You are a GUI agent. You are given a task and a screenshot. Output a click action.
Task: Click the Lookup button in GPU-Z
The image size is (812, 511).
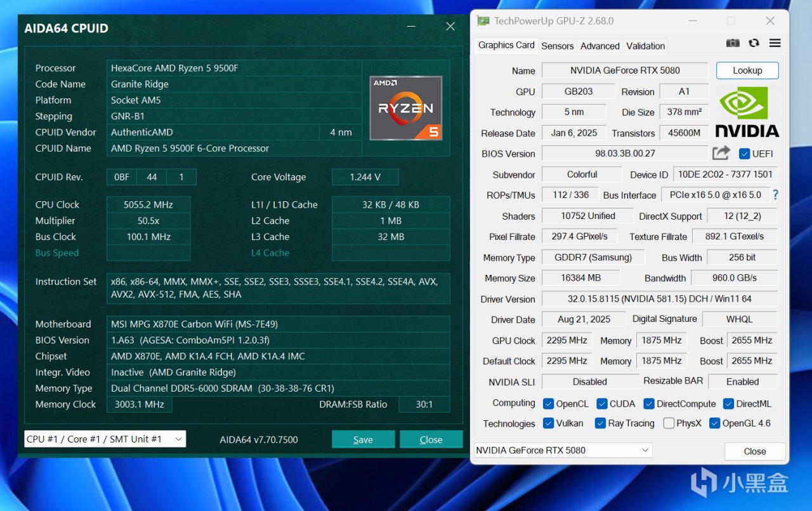(x=747, y=70)
